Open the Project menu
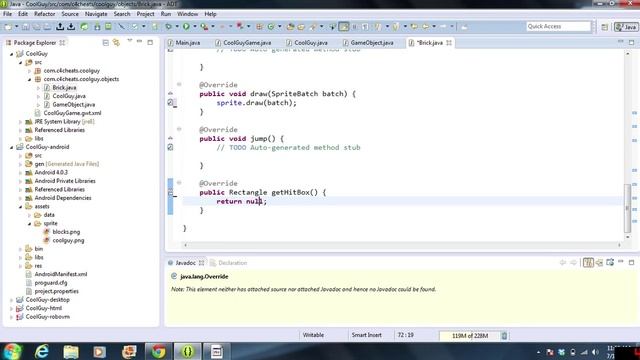The width and height of the screenshot is (640, 360). point(145,14)
